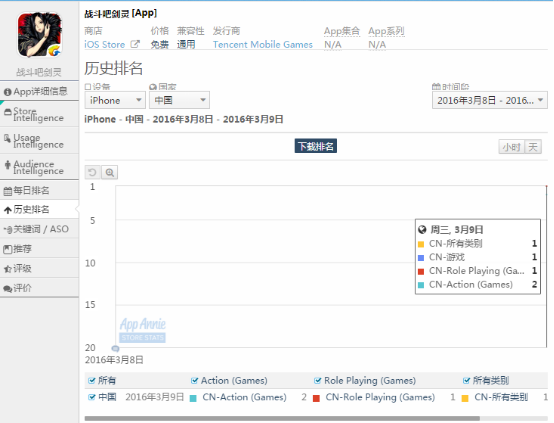Click the info icon beside App详细信息
554x423 pixels.
(7, 92)
